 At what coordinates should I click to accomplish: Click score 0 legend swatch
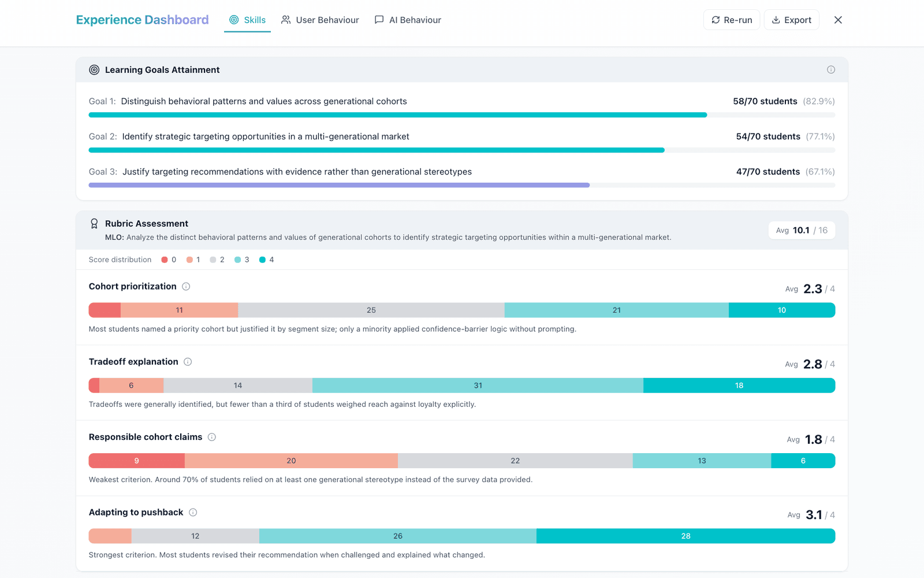pos(165,260)
